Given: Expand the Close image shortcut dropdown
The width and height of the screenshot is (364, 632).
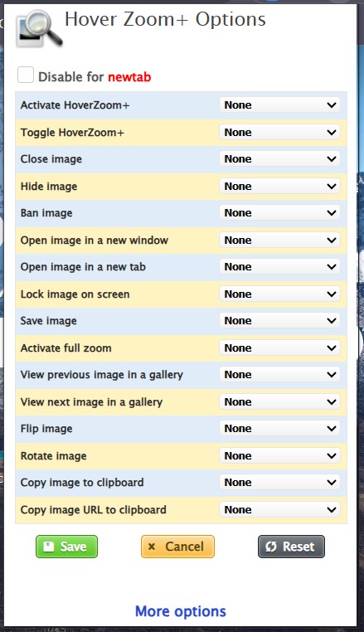Looking at the screenshot, I should pos(279,159).
